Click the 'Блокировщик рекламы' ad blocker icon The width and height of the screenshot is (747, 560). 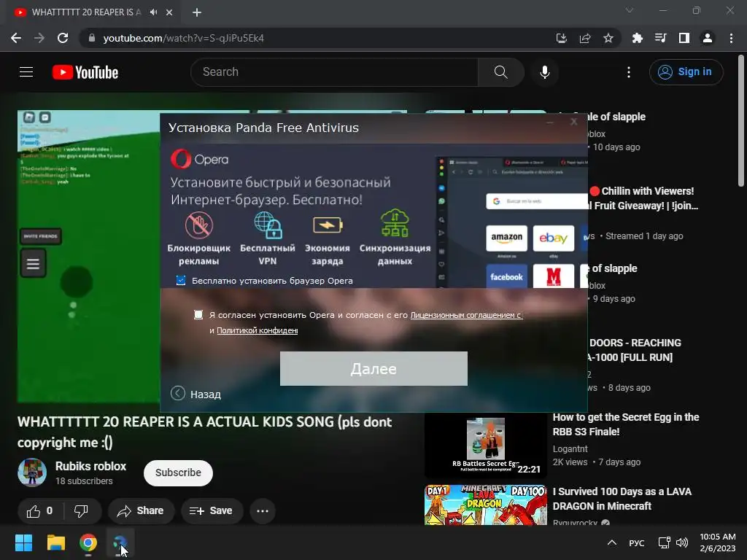199,225
